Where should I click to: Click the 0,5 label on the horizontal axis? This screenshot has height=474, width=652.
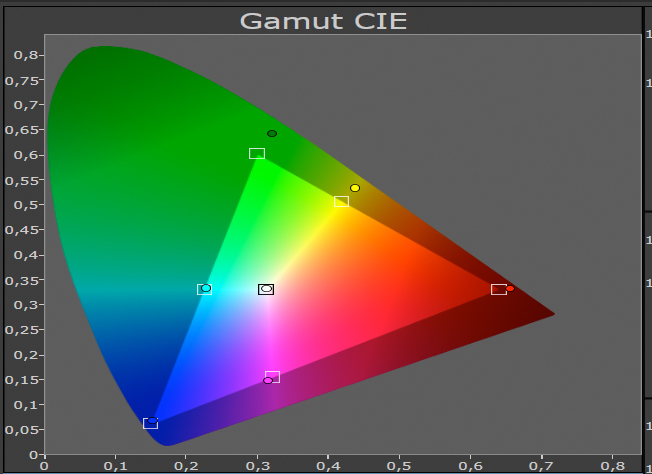400,466
